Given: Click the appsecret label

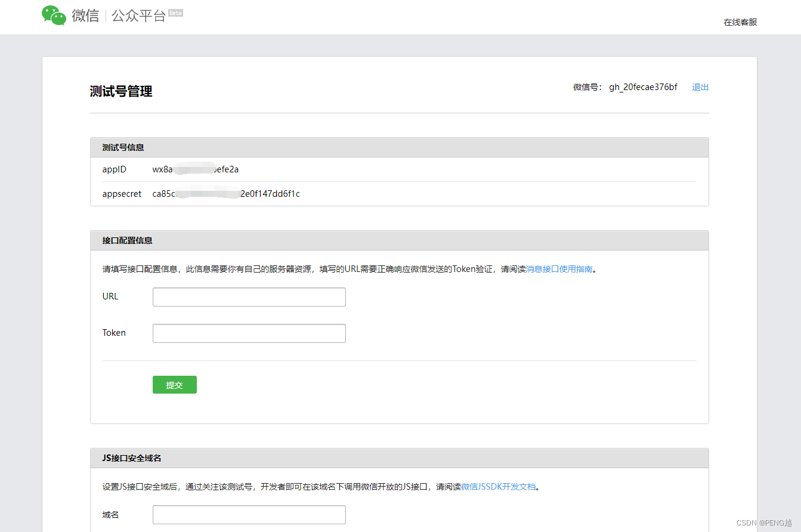Looking at the screenshot, I should coord(122,194).
